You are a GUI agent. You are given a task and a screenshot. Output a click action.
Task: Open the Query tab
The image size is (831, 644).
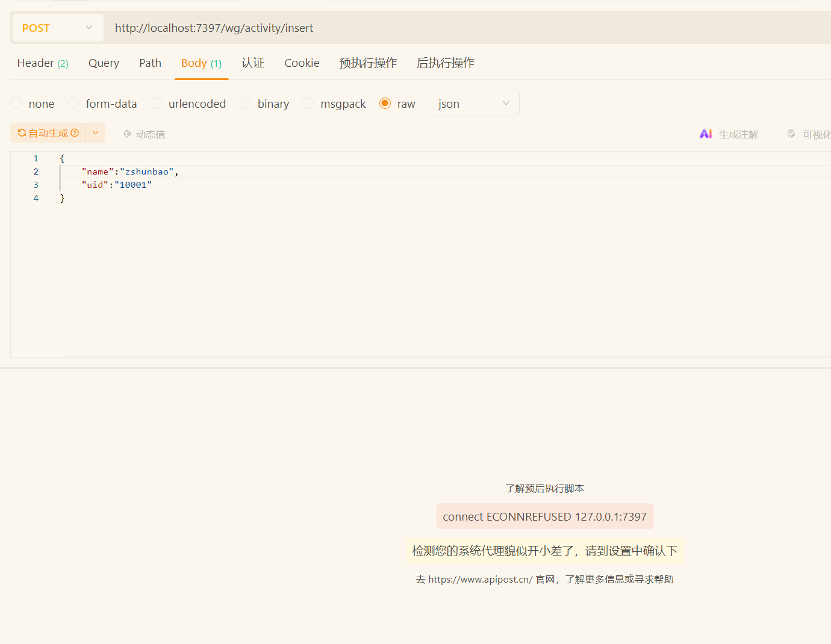click(x=104, y=63)
